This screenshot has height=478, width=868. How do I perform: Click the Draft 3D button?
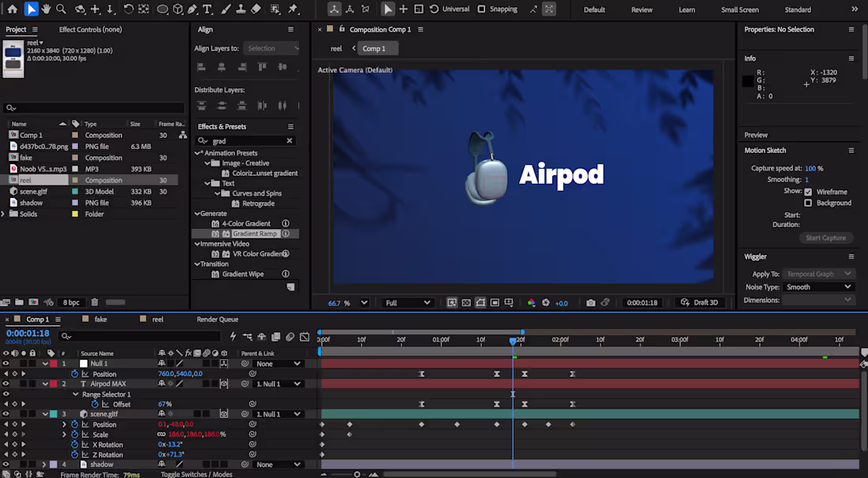700,303
